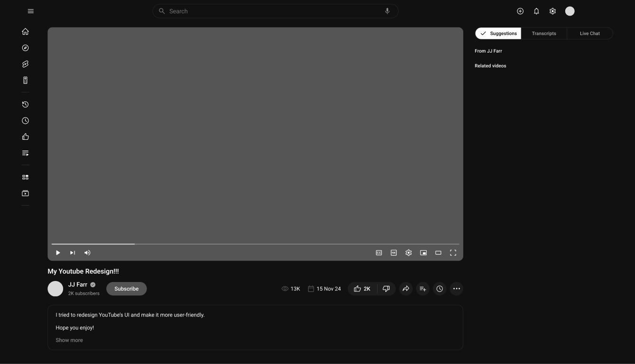The width and height of the screenshot is (635, 364).
Task: Click the 'My Youtube Redesign!!!' title
Action: pyautogui.click(x=83, y=271)
